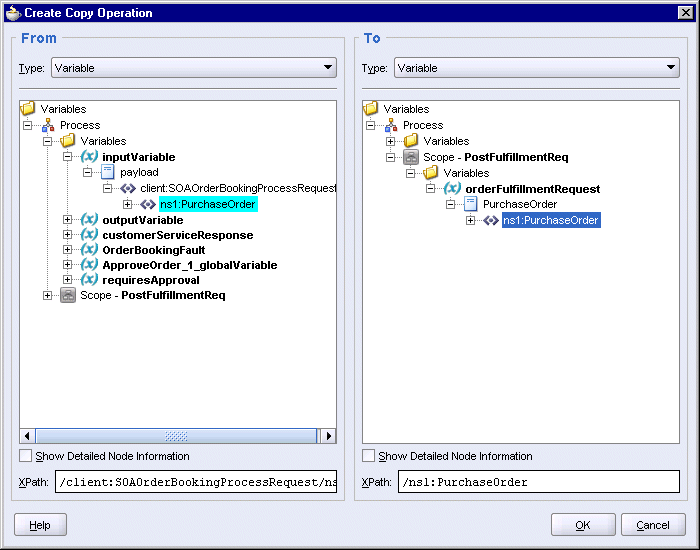Select ns1:PurchaseOrder row in the To tree
Image resolution: width=700 pixels, height=550 pixels.
pos(551,220)
